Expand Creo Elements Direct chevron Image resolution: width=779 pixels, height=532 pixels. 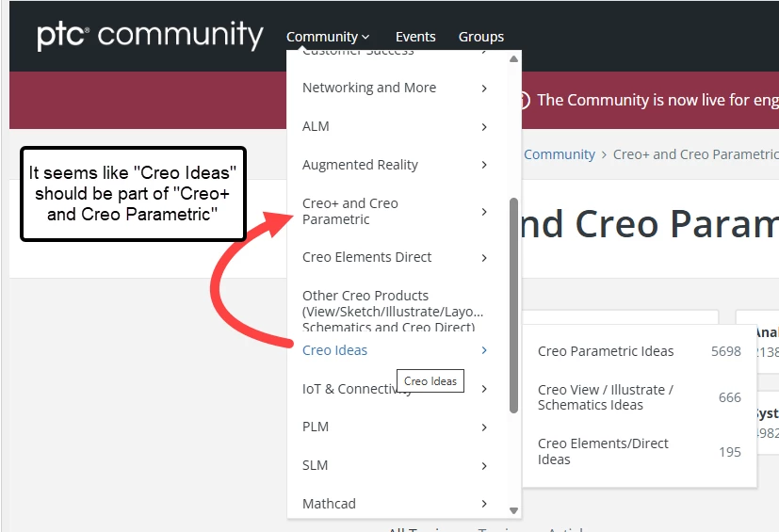484,257
